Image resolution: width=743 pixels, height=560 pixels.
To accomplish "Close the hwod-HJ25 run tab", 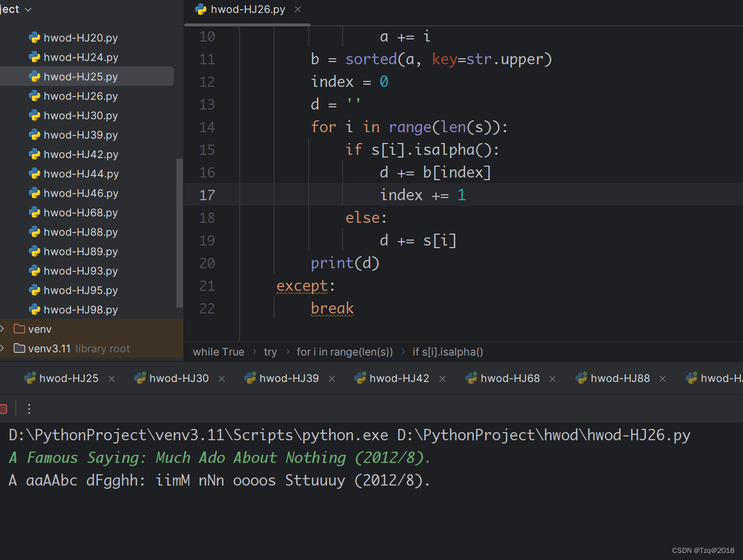I will point(112,379).
